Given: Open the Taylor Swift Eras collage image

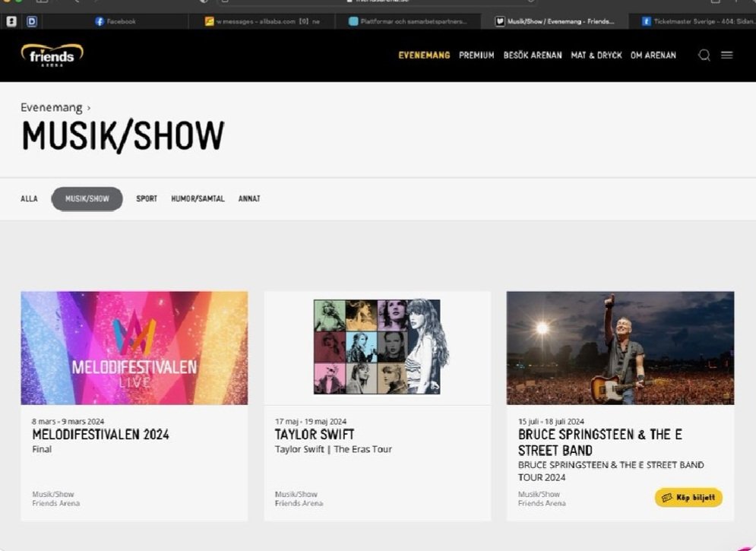Looking at the screenshot, I should (377, 347).
